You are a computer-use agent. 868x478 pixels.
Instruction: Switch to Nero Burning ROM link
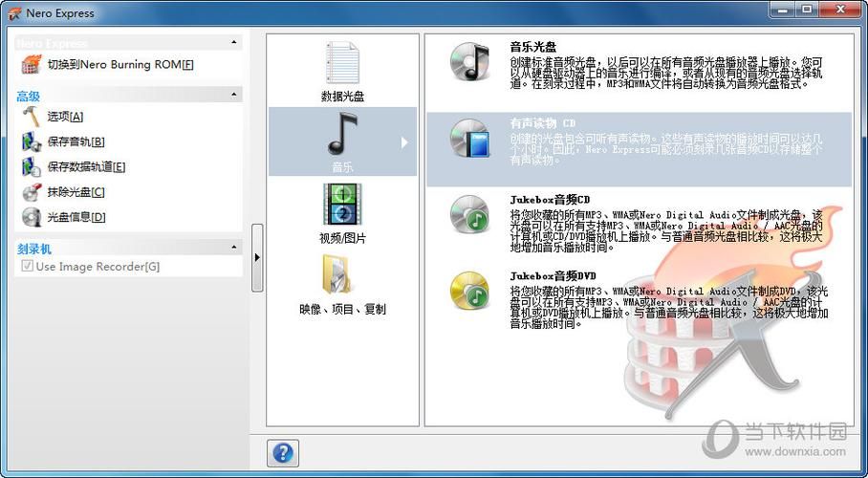pos(119,65)
